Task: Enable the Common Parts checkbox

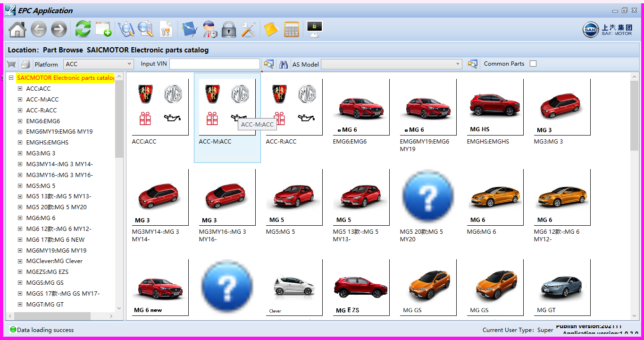Action: 533,64
